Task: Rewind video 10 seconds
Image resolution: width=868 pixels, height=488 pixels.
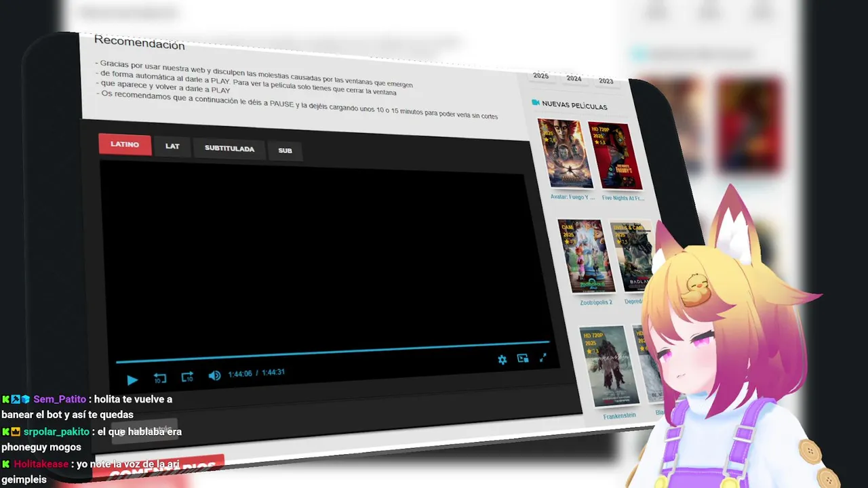Action: (x=160, y=378)
